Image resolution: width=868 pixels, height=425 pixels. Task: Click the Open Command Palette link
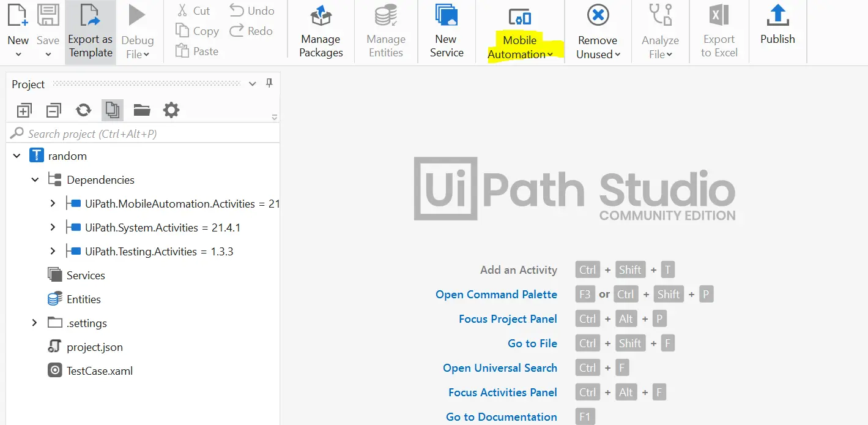pyautogui.click(x=496, y=295)
